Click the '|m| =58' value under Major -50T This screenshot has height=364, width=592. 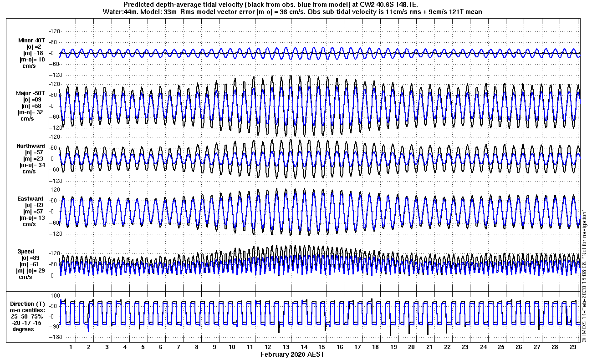32,106
